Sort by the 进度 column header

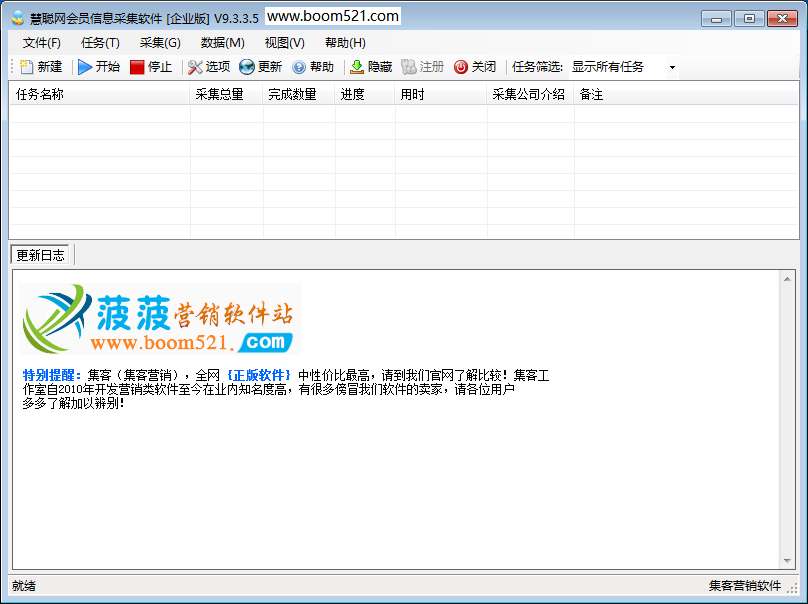pos(365,94)
